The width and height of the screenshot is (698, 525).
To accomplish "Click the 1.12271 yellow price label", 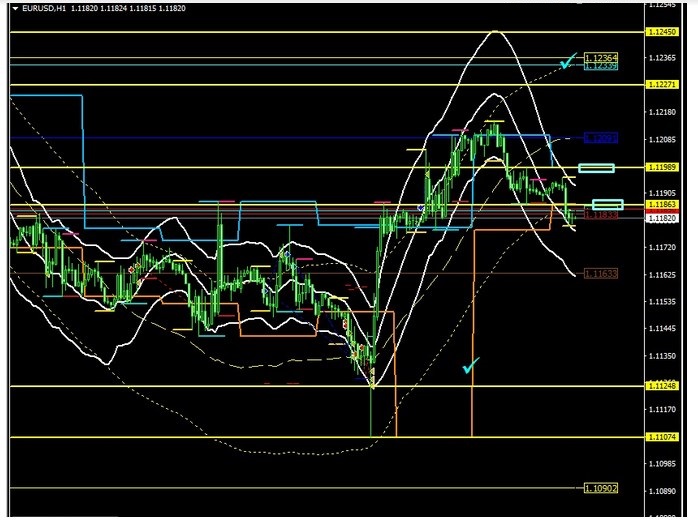I will (x=666, y=85).
